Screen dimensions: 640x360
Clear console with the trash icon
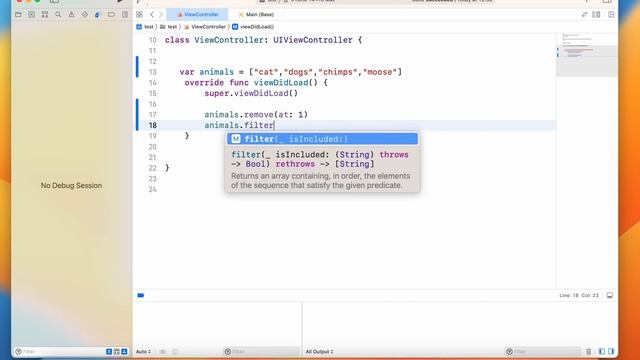coord(589,351)
